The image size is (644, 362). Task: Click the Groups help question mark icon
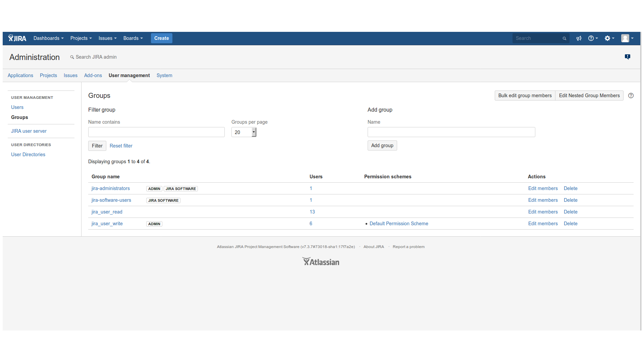631,96
